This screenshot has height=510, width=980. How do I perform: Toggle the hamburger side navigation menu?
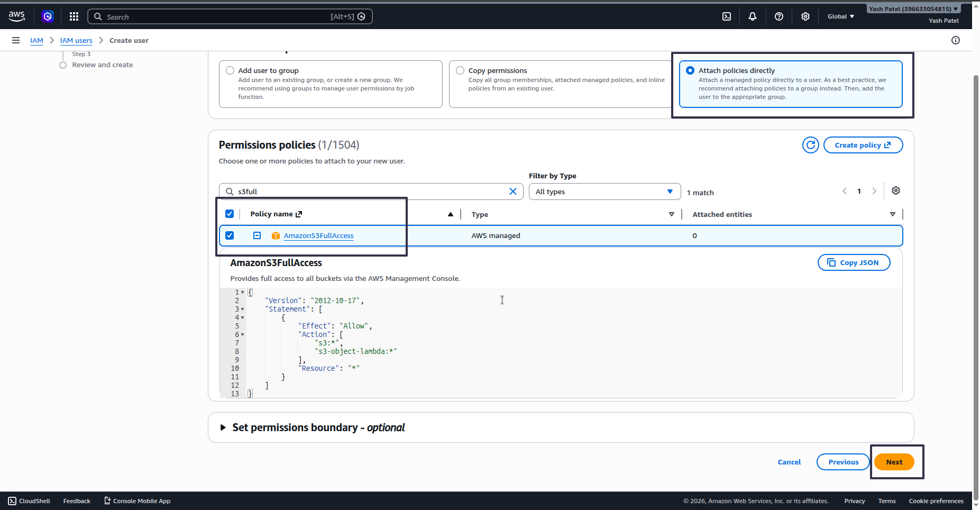pyautogui.click(x=16, y=40)
